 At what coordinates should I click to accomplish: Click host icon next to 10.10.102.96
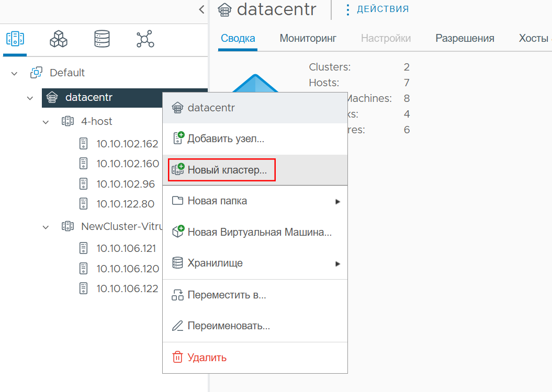[x=83, y=184]
